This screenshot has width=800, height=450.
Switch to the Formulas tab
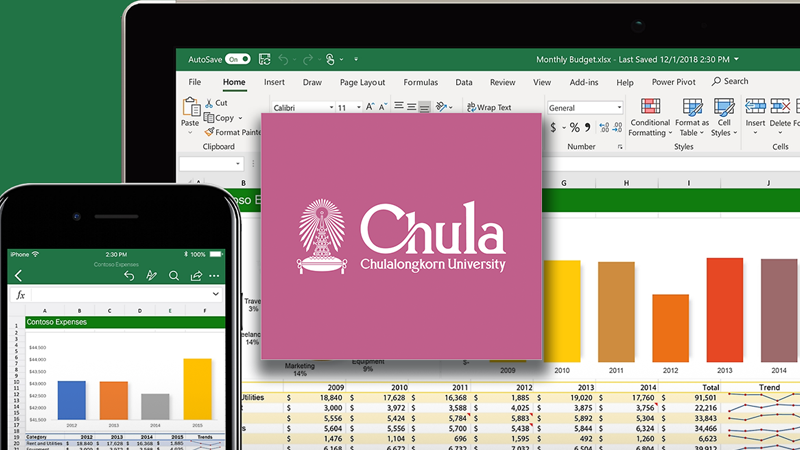pyautogui.click(x=420, y=82)
